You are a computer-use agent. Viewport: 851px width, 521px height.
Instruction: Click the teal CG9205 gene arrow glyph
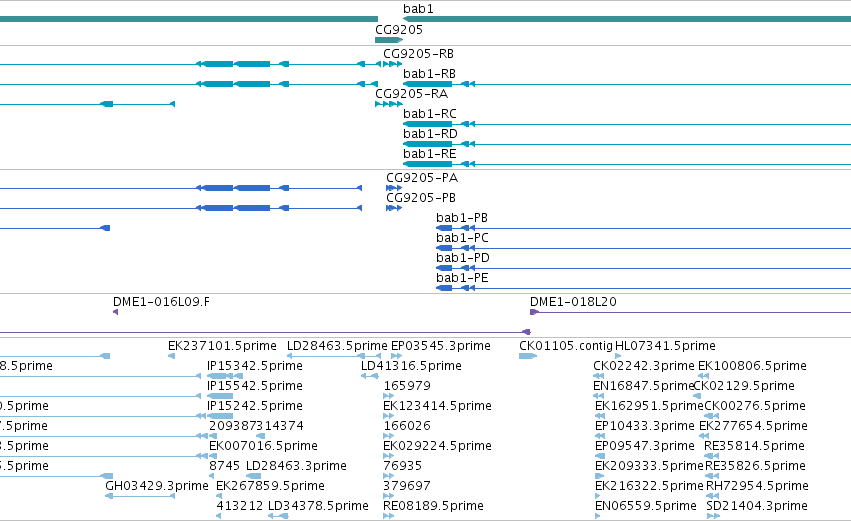tap(389, 40)
